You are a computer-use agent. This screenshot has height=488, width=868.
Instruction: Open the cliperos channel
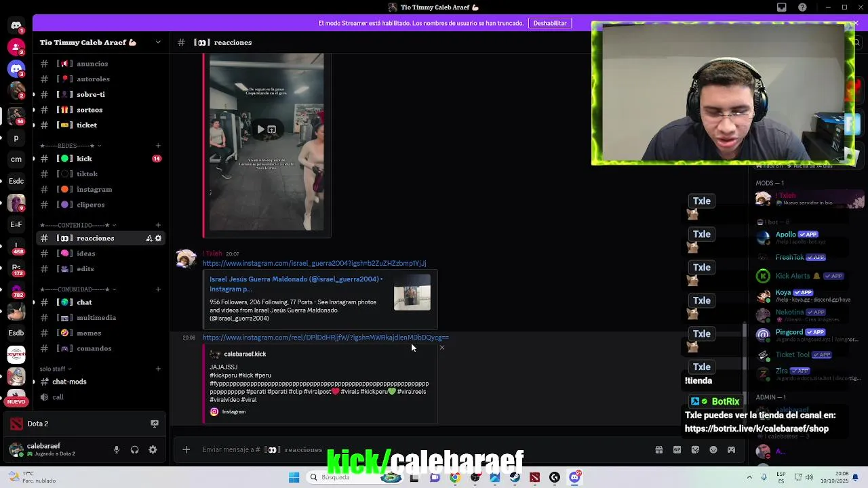pyautogui.click(x=101, y=205)
